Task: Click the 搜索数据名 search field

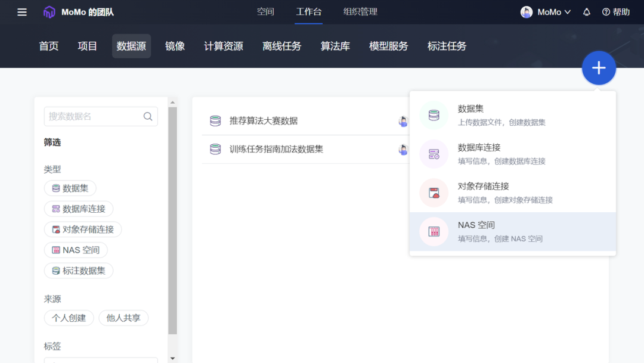Action: 95,116
